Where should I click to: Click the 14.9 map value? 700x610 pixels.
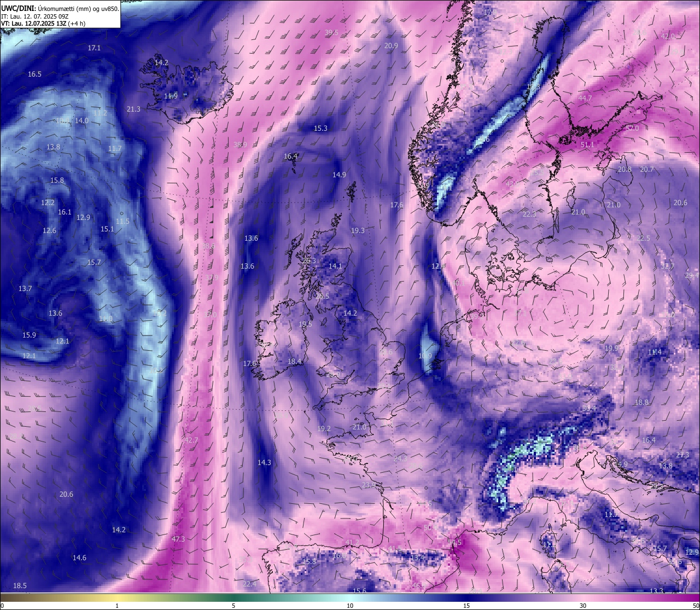339,175
